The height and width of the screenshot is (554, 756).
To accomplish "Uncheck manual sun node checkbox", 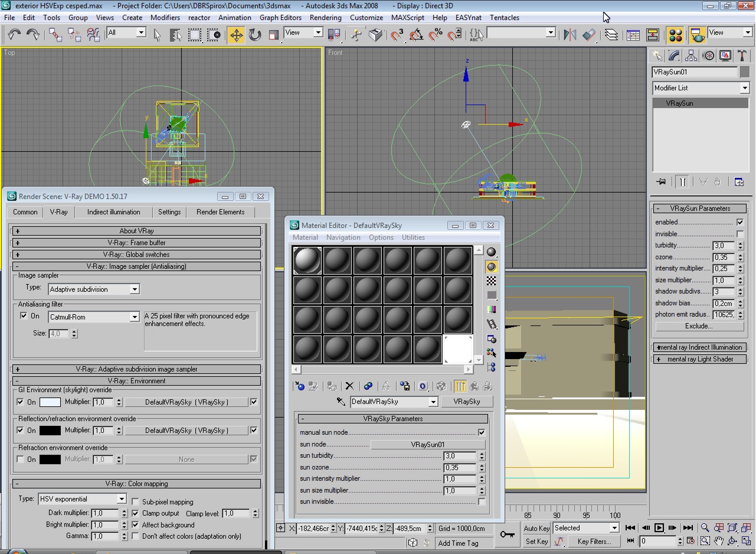I will pos(482,432).
